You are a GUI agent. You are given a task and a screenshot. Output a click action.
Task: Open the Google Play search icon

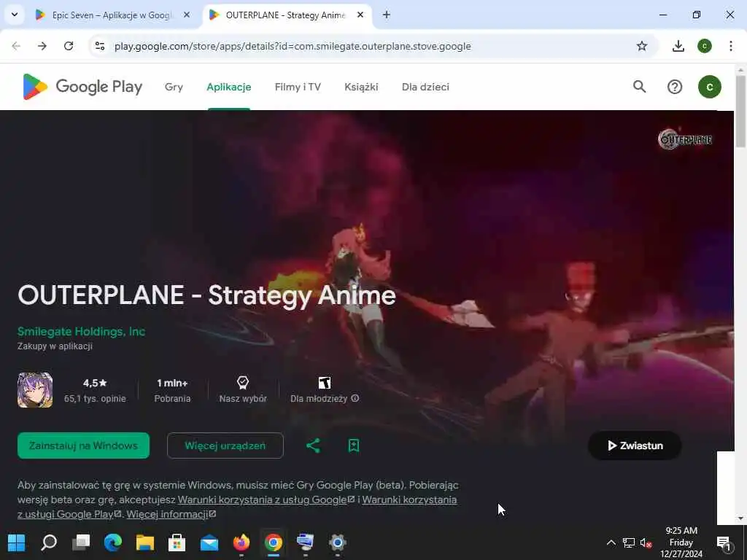click(639, 87)
